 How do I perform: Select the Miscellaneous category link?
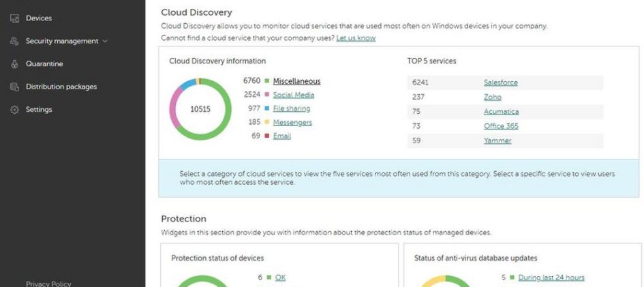(296, 81)
